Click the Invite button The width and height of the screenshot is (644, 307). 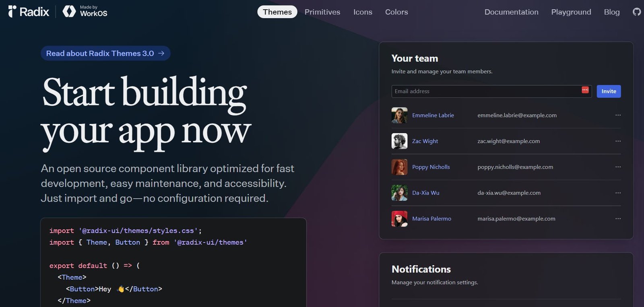(608, 91)
